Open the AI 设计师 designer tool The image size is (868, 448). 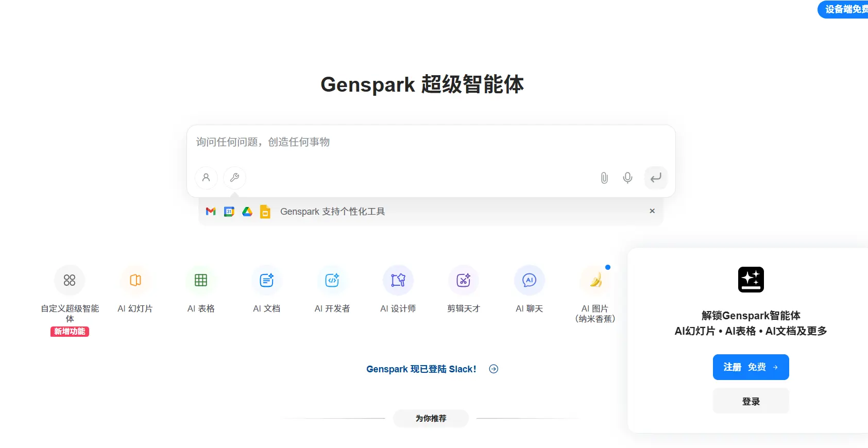[x=398, y=280]
